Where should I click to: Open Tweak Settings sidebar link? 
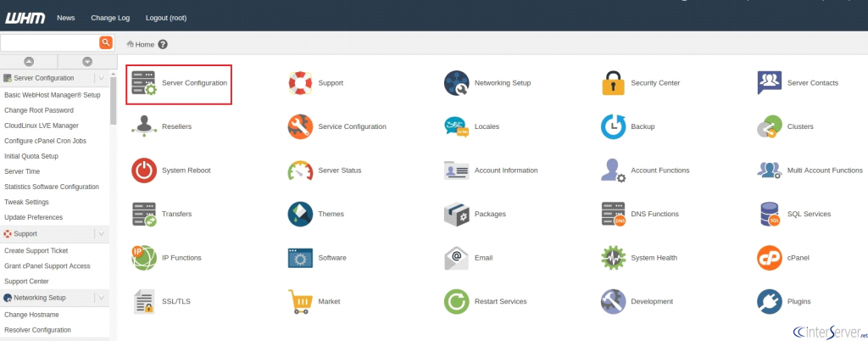click(x=26, y=202)
